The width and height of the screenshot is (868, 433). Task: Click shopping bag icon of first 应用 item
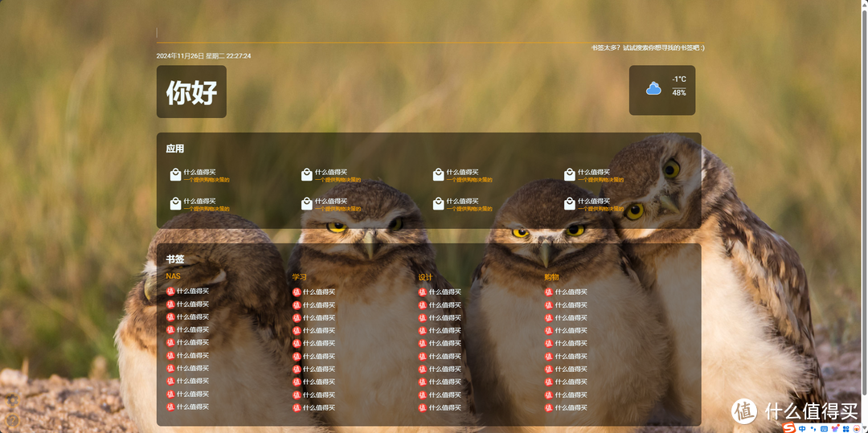175,174
